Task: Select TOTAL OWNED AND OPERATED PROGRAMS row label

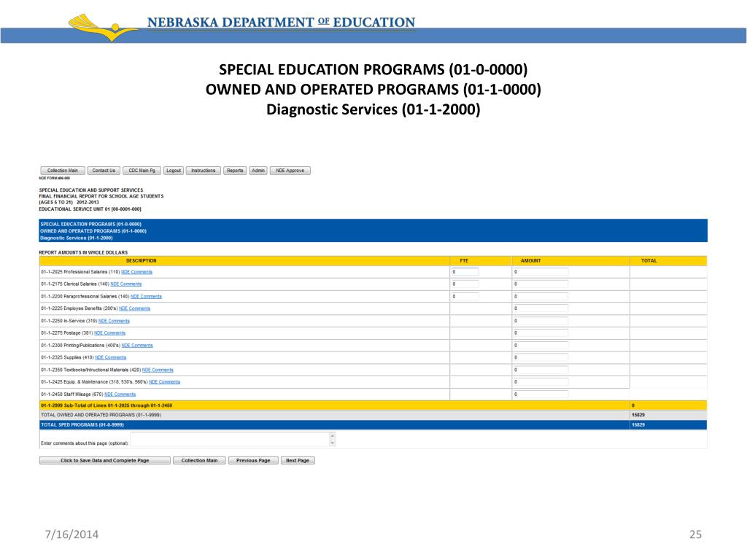Action: [x=101, y=415]
